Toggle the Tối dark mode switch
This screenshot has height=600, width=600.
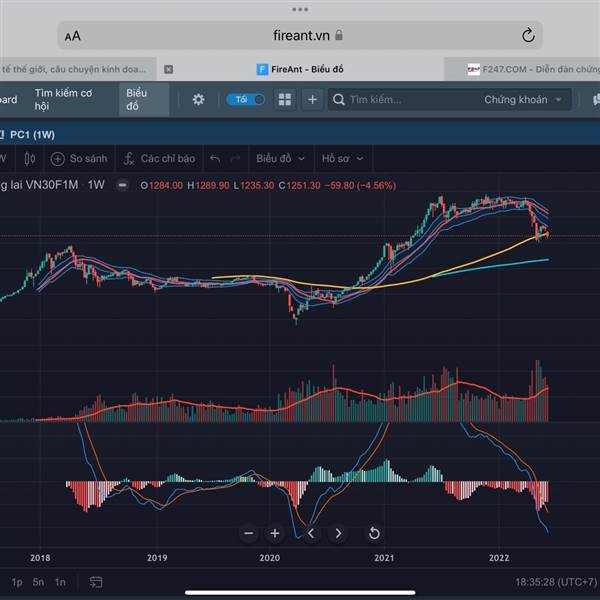click(245, 99)
